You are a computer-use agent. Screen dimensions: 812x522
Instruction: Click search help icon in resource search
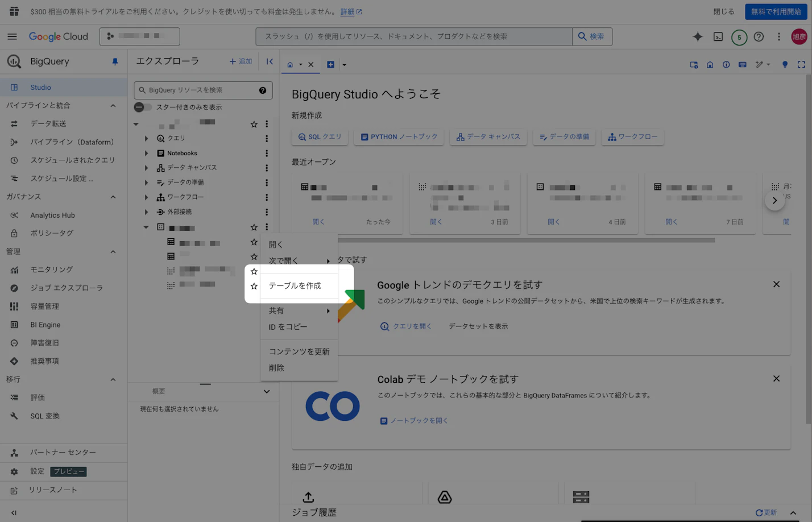tap(263, 90)
